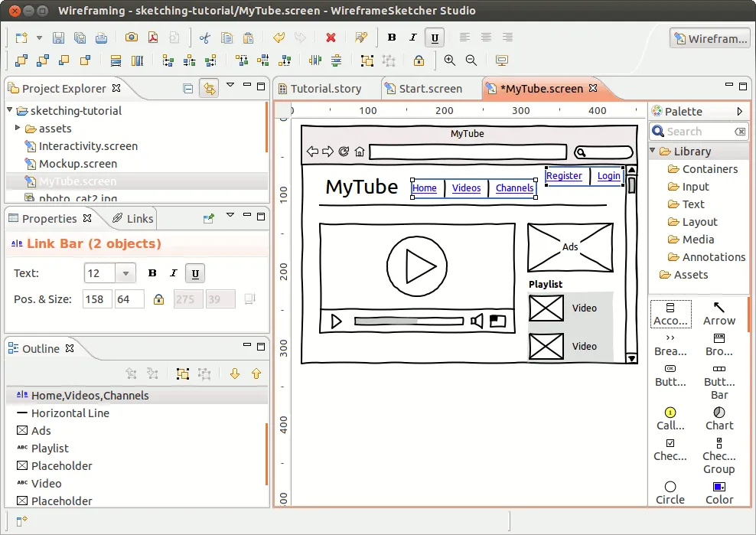Expand the assets folder in Project Explorer

tap(17, 128)
